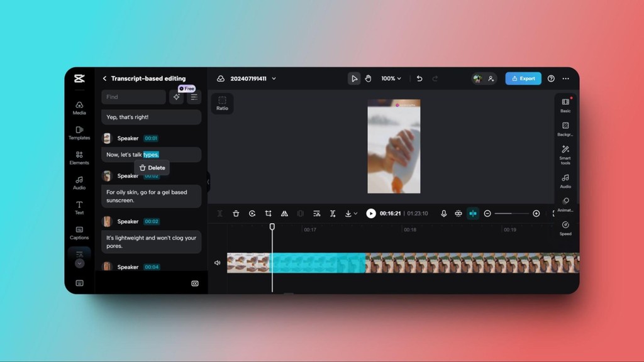
Task: Expand the download options arrow
Action: pyautogui.click(x=355, y=213)
